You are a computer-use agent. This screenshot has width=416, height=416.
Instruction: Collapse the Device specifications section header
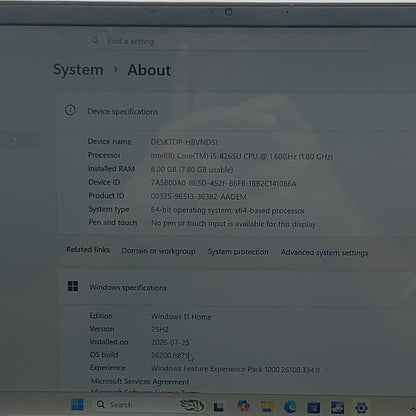click(x=236, y=111)
